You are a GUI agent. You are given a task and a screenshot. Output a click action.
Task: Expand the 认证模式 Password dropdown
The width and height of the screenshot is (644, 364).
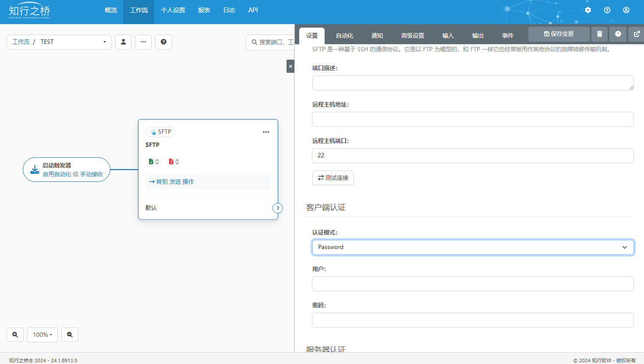click(x=473, y=247)
